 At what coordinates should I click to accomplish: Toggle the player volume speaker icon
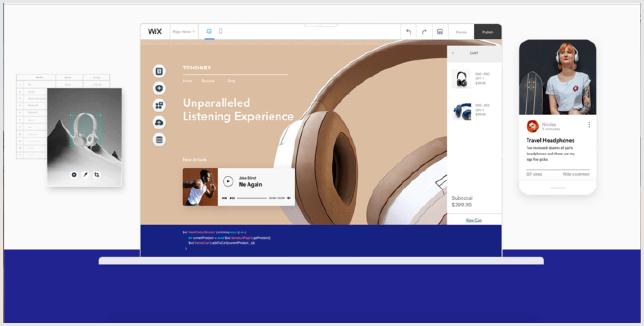point(289,198)
